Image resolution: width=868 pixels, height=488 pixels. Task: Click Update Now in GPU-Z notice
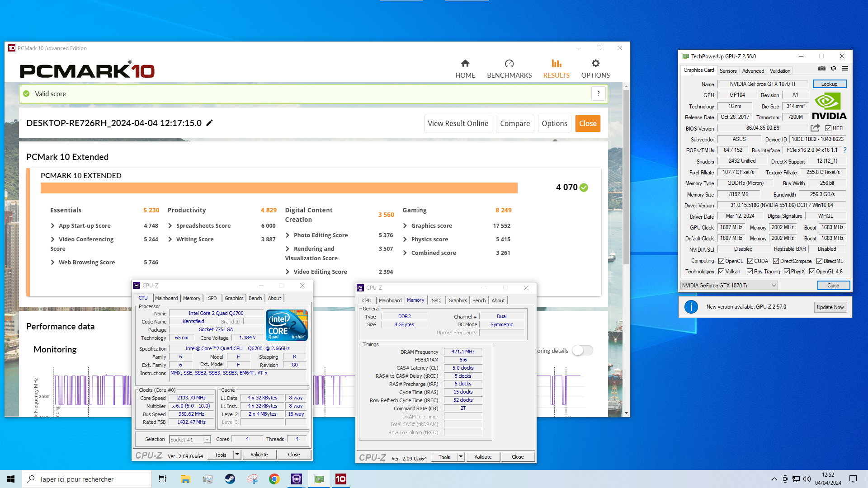click(x=830, y=307)
